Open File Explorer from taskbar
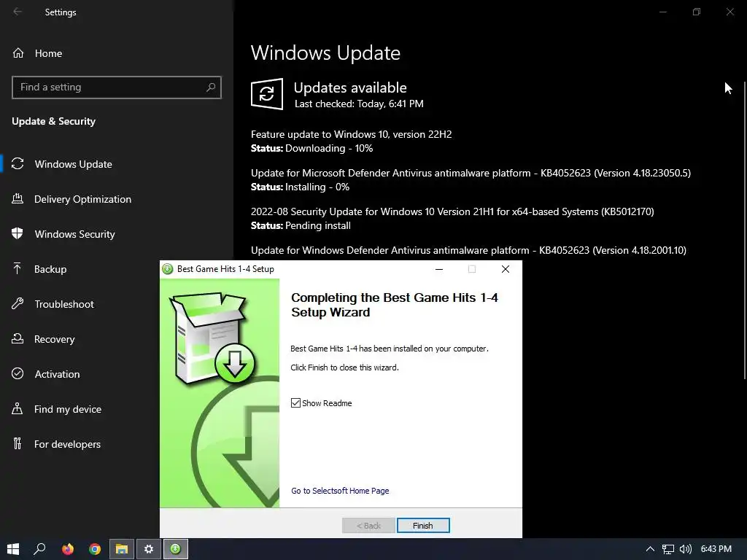 [122, 549]
